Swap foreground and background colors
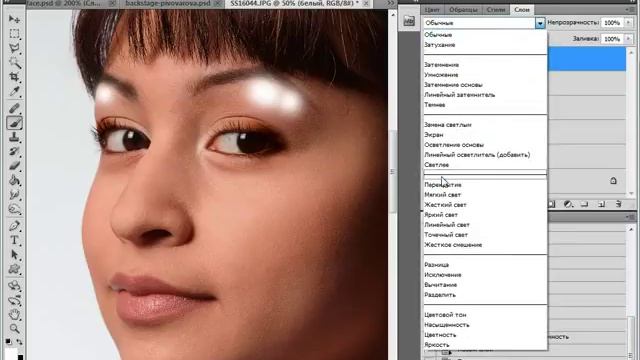This screenshot has width=640, height=360. coord(19,342)
